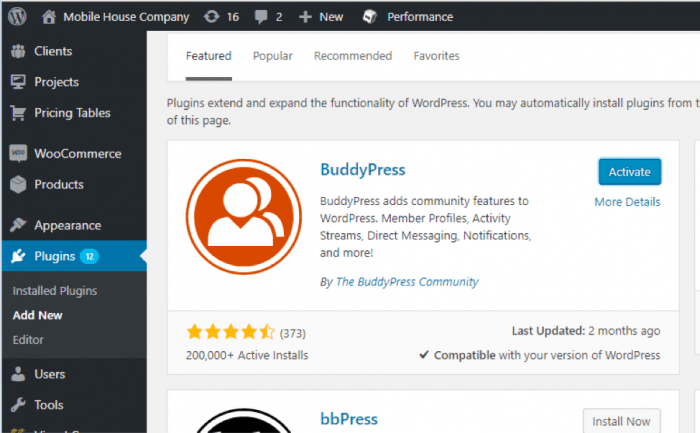Image resolution: width=700 pixels, height=433 pixels.
Task: Click the Clients group icon in sidebar
Action: 18,51
